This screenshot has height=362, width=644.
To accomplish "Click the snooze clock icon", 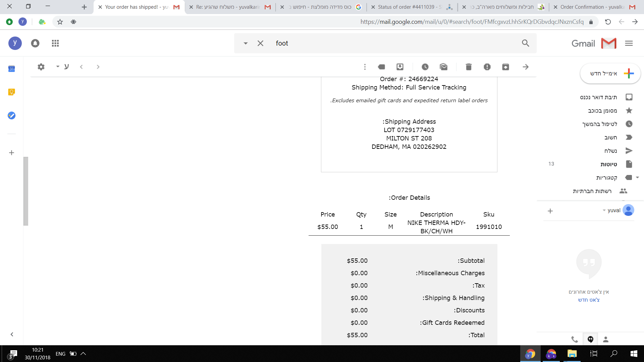I will (x=425, y=67).
